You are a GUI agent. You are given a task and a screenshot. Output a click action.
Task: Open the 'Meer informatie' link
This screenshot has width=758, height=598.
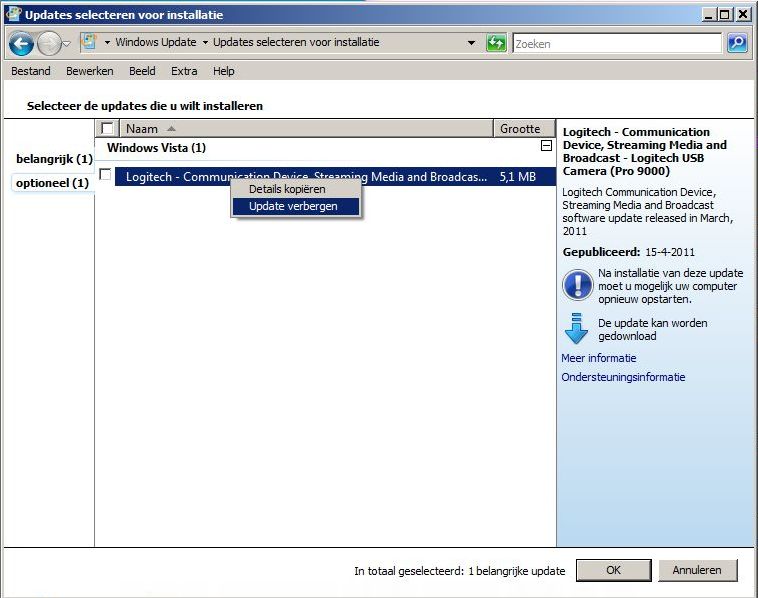598,358
